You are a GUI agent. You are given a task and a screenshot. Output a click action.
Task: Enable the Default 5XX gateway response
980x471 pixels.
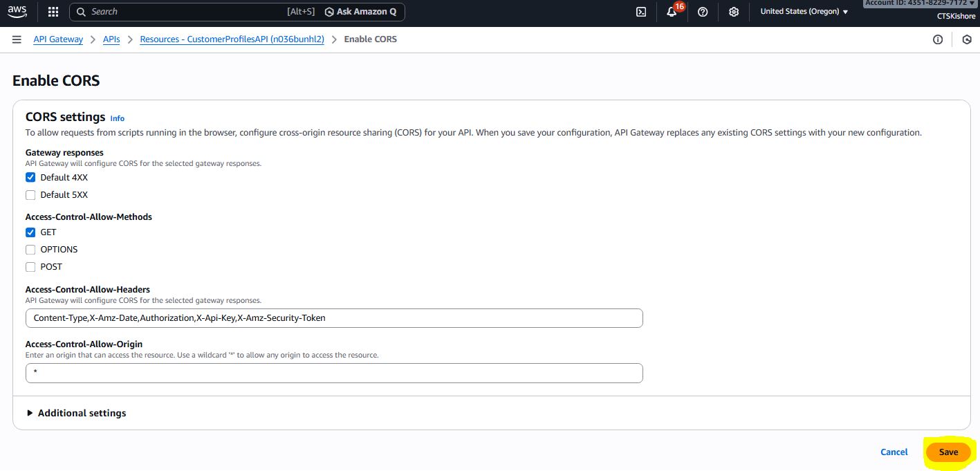click(x=30, y=195)
